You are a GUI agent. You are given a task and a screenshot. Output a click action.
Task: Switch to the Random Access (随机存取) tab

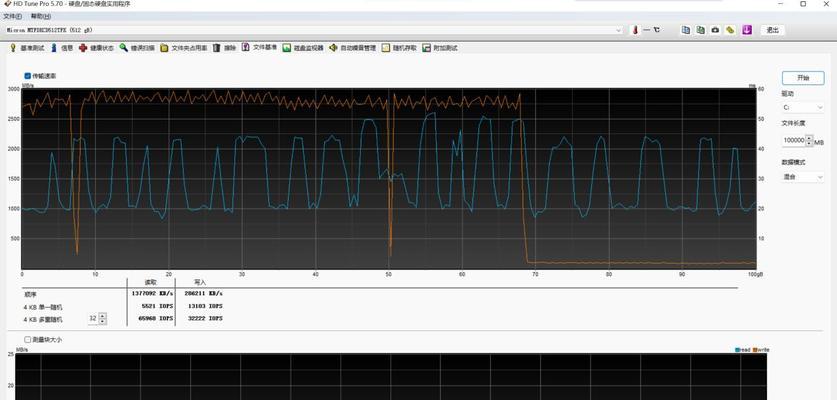[x=399, y=48]
